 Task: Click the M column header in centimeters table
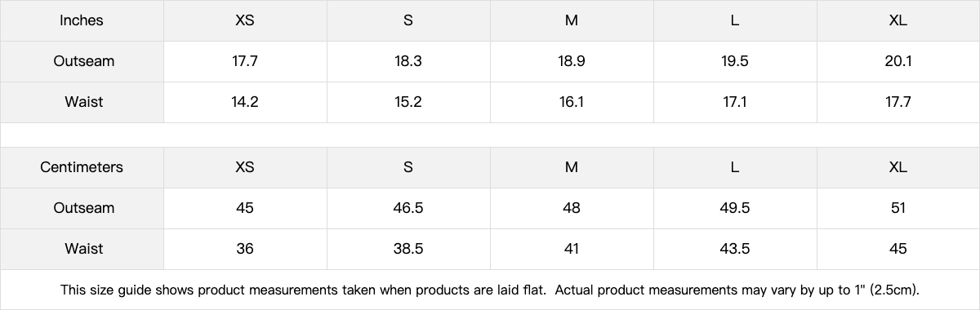click(x=572, y=167)
